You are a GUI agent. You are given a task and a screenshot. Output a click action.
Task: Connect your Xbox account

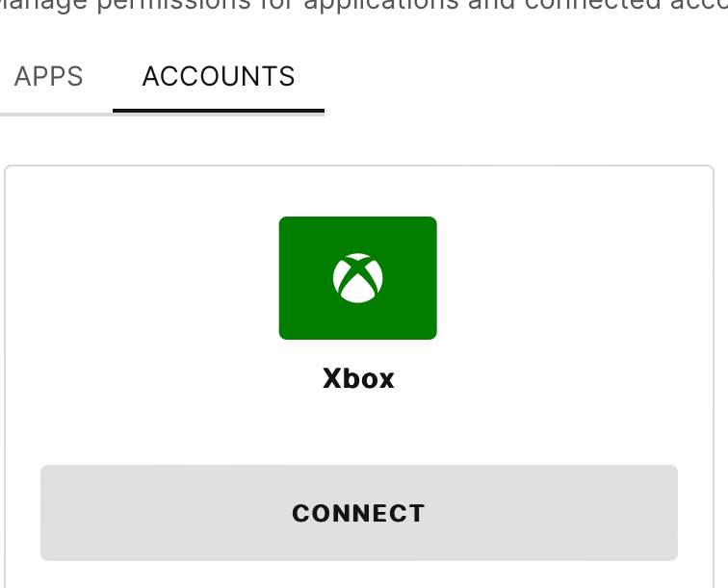(358, 513)
